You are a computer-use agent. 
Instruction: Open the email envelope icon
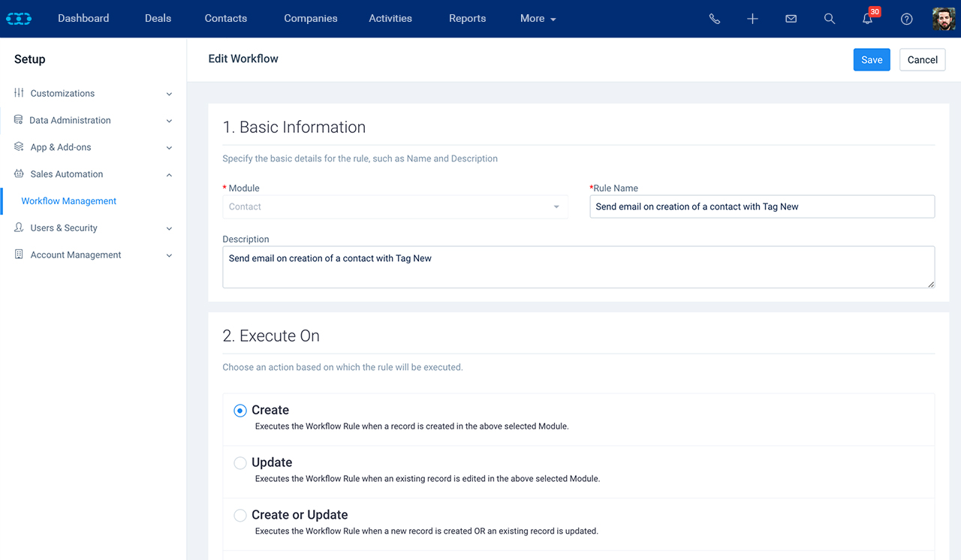[791, 19]
